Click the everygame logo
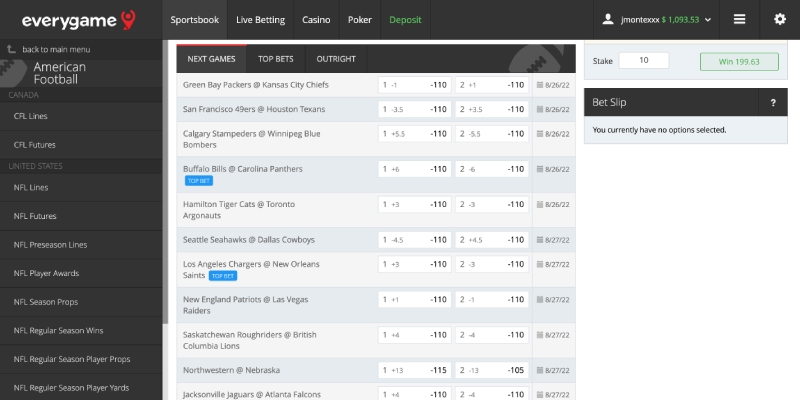The image size is (800, 400). (79, 20)
